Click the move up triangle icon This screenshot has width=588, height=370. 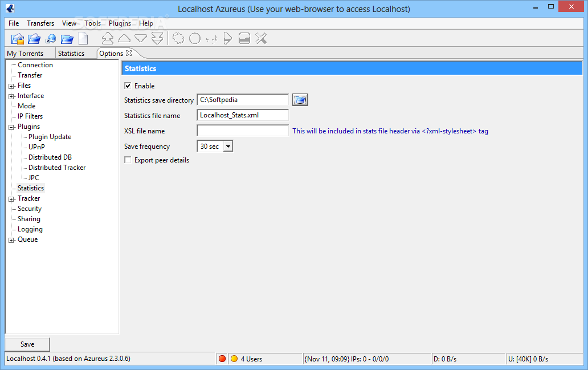coord(124,38)
